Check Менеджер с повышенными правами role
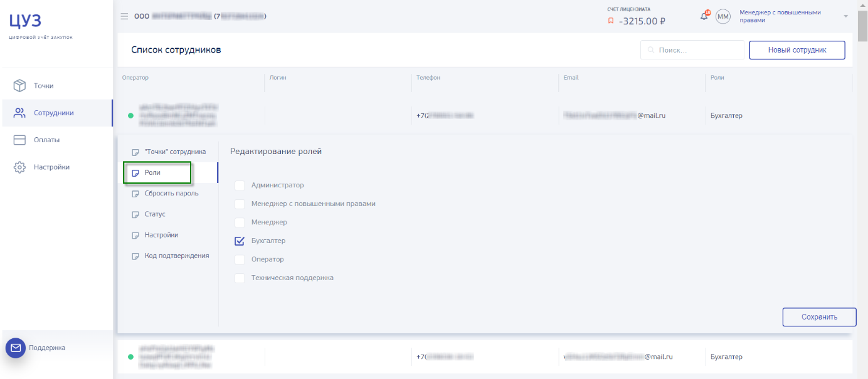 pos(240,204)
